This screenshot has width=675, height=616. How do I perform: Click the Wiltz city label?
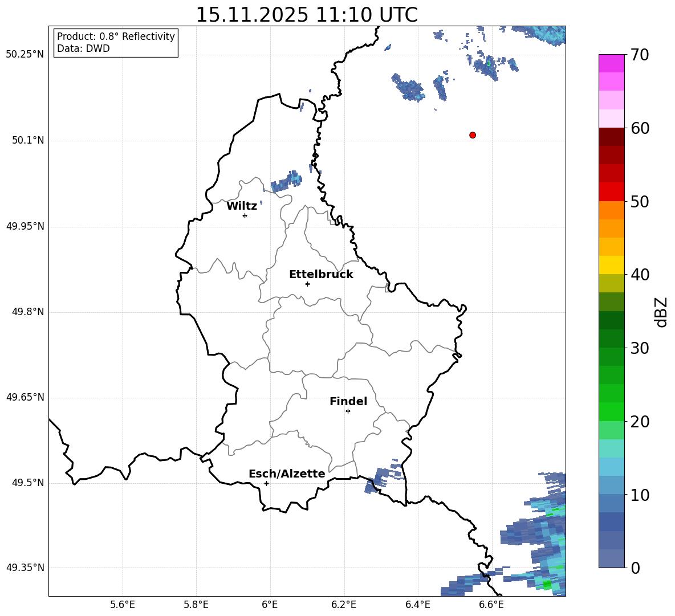242,206
